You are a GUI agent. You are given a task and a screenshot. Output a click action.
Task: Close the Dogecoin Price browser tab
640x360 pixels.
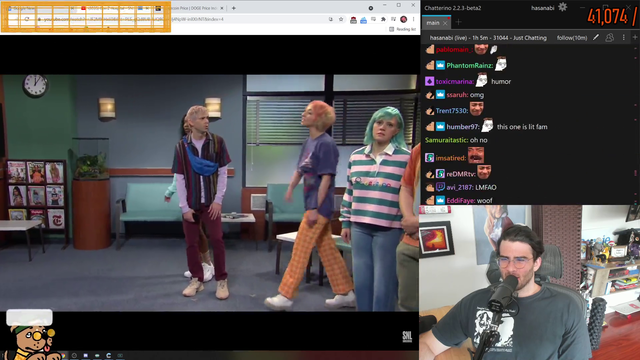222,8
